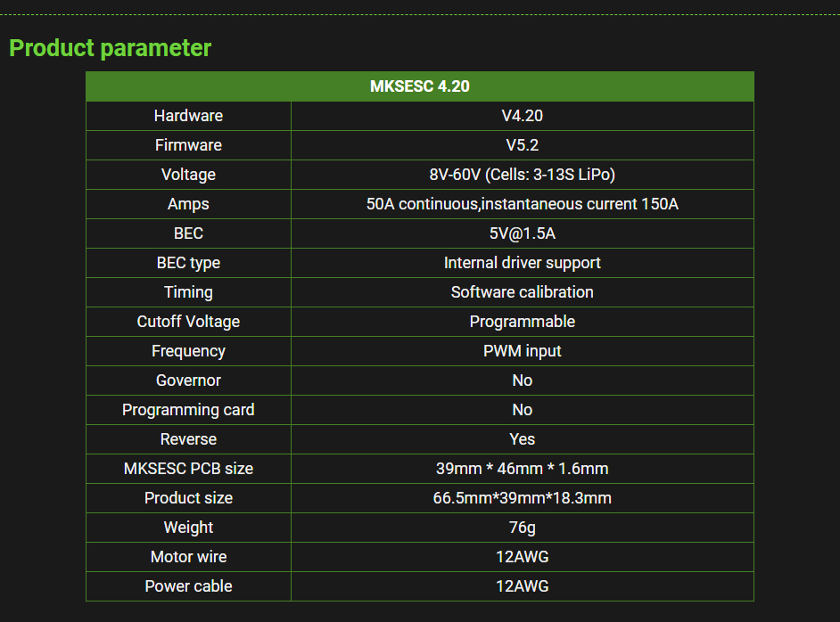This screenshot has height=622, width=840.
Task: Select the Firmware row label
Action: (188, 145)
